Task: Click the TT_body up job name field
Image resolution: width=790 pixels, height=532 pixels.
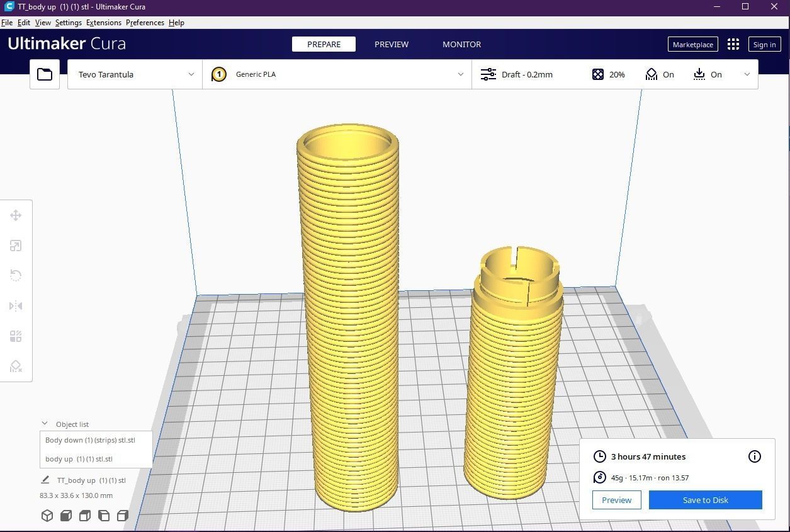Action: 91,480
